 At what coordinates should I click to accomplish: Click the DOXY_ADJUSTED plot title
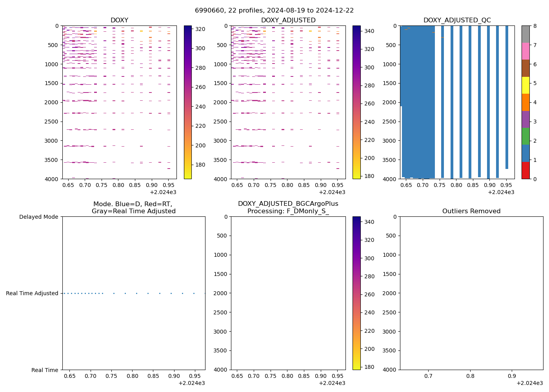point(288,20)
